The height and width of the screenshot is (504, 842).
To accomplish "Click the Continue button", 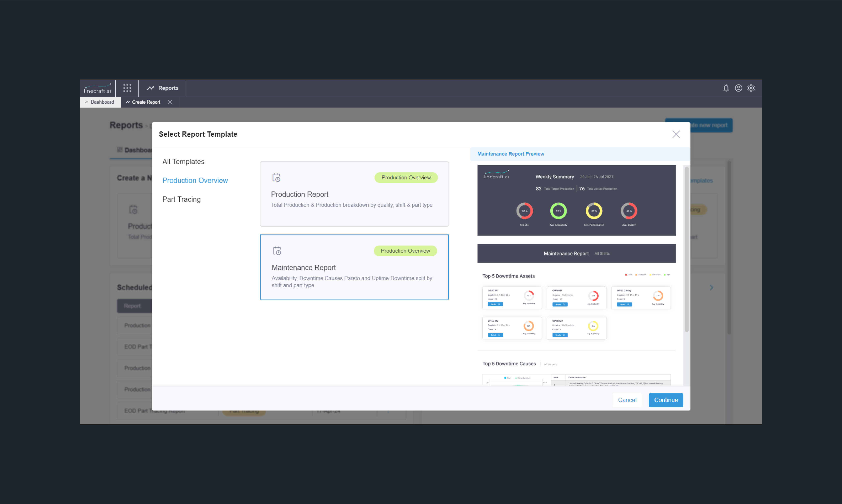I will [666, 400].
